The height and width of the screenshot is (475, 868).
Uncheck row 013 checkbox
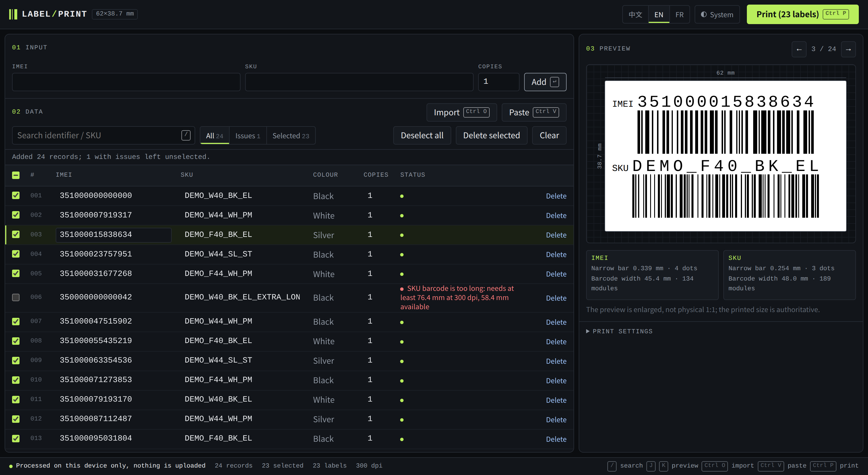click(16, 439)
